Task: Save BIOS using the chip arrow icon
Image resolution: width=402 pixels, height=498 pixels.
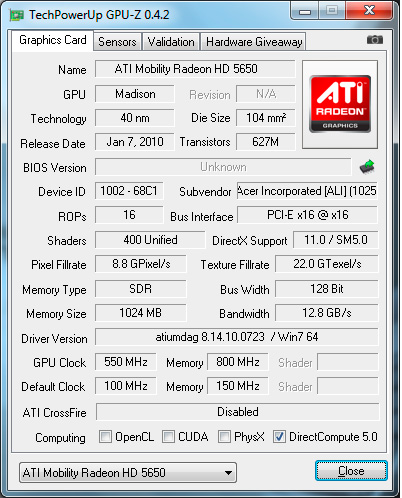Action: [367, 167]
